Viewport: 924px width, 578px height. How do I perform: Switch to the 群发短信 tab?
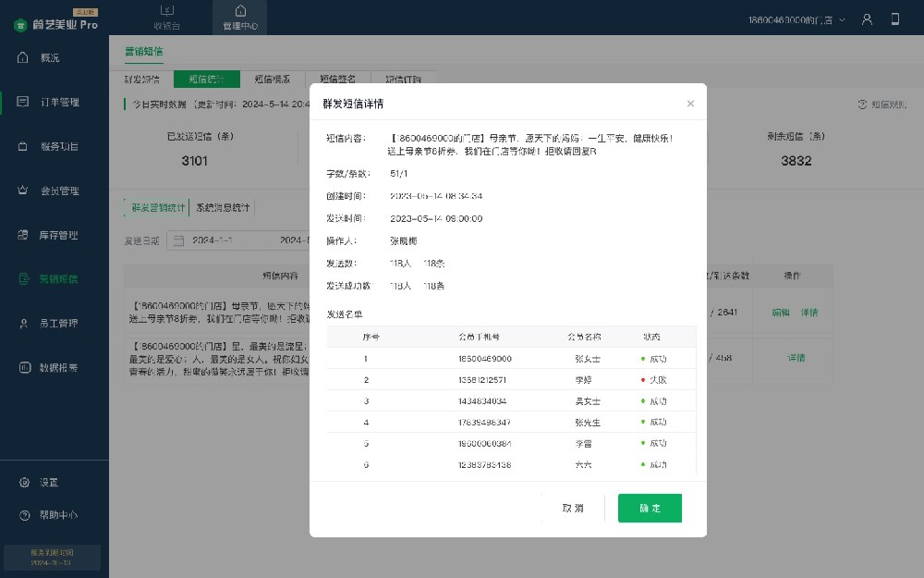coord(143,79)
